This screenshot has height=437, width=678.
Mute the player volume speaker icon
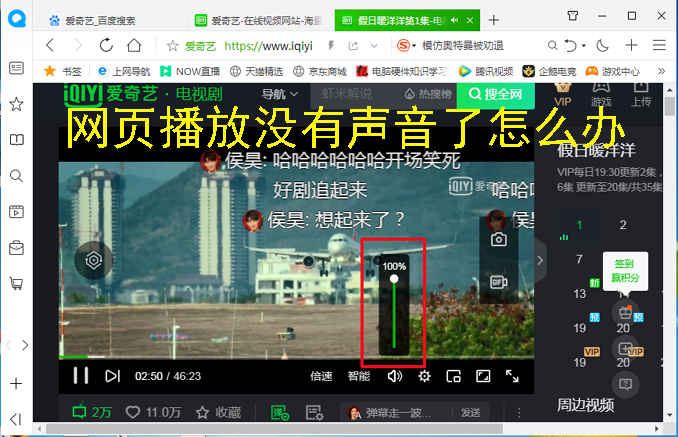tap(395, 376)
